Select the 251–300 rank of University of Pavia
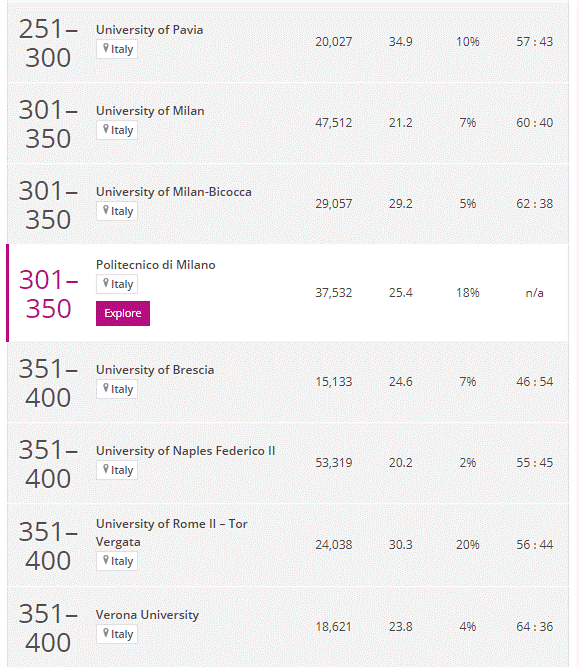This screenshot has width=579, height=668. point(48,43)
